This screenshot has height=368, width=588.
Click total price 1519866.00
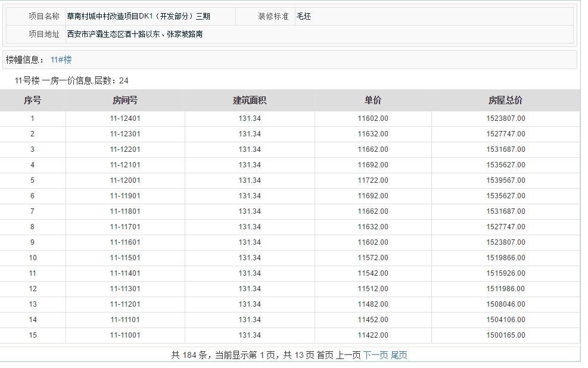click(x=505, y=258)
